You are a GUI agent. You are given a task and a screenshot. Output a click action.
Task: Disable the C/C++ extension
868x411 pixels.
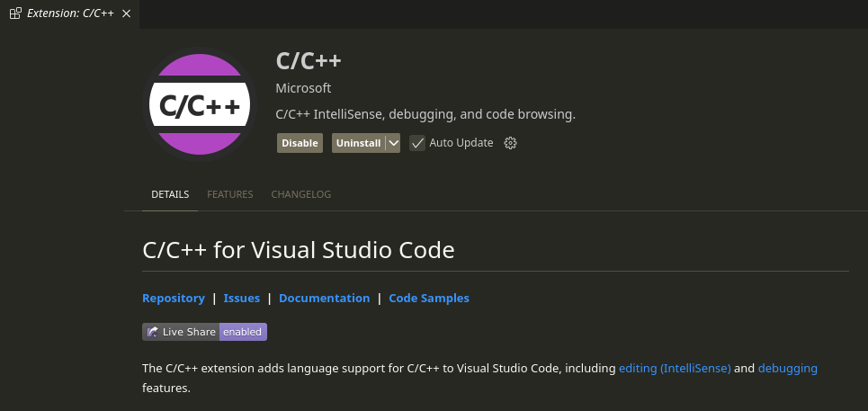click(300, 143)
